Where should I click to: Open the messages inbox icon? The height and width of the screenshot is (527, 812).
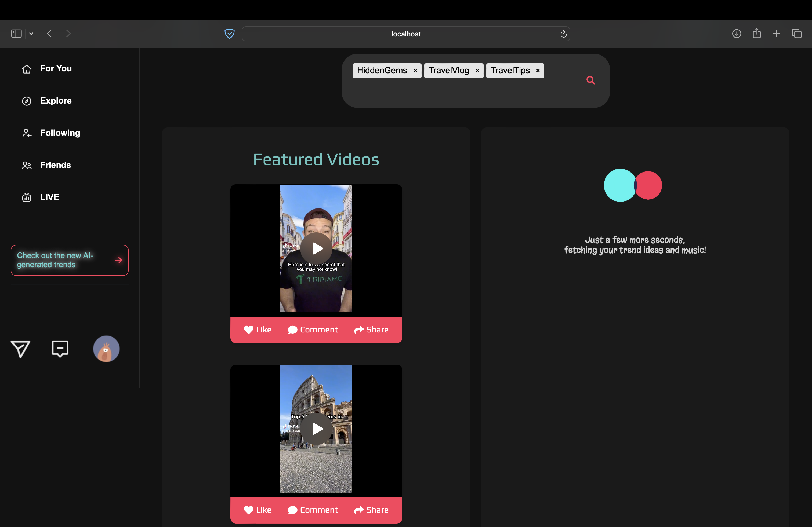point(60,349)
